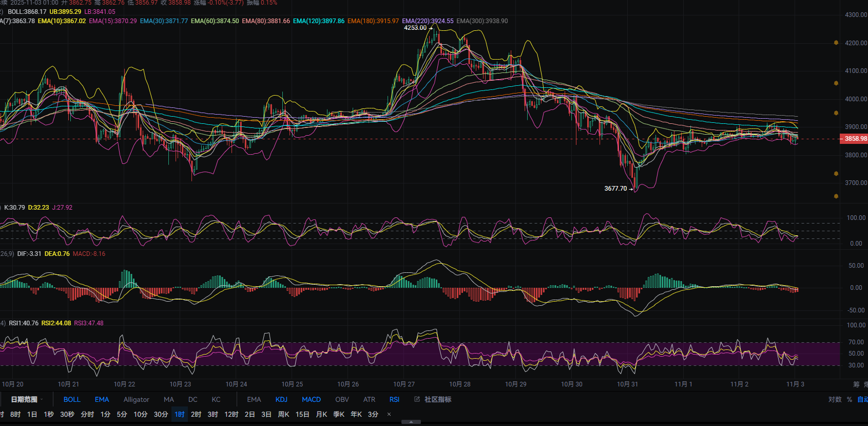Enable the OBV sub-indicator
868x426 pixels.
(x=342, y=399)
